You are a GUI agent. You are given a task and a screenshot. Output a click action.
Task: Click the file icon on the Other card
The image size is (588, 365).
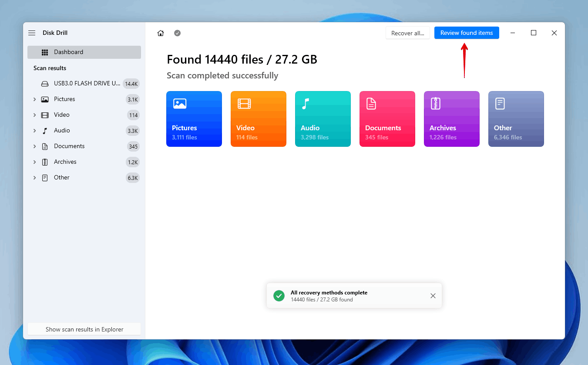coord(500,104)
